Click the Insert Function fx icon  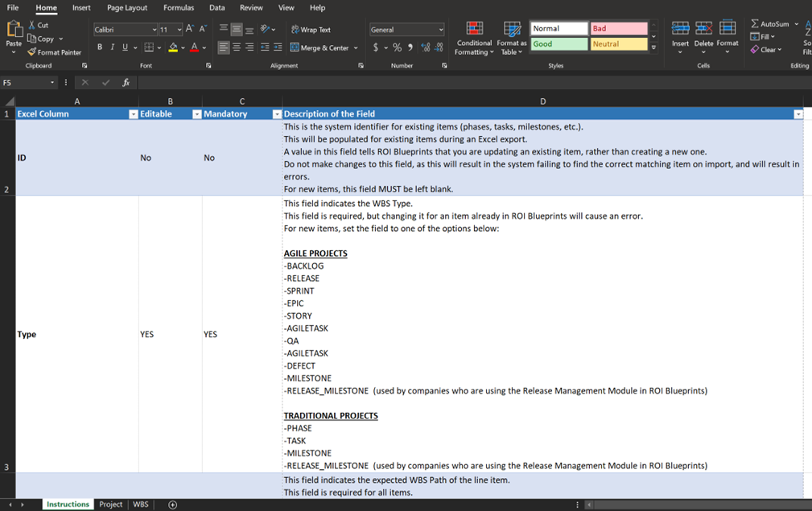pos(126,83)
